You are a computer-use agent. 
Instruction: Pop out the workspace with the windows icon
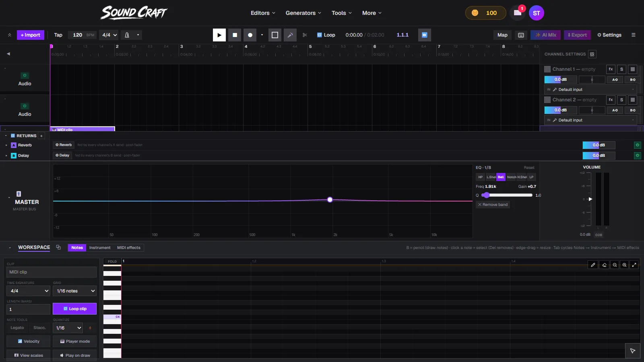[x=58, y=247]
